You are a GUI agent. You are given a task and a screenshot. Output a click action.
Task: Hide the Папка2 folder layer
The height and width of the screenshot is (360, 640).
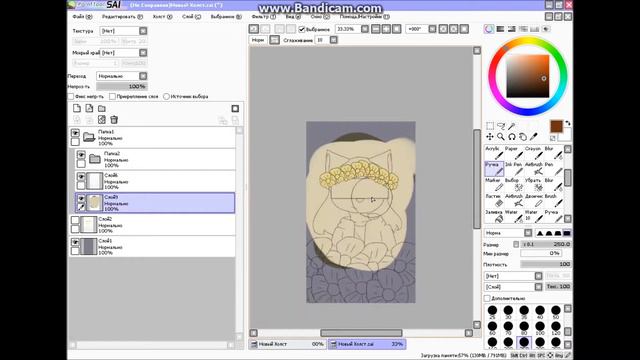pyautogui.click(x=81, y=155)
